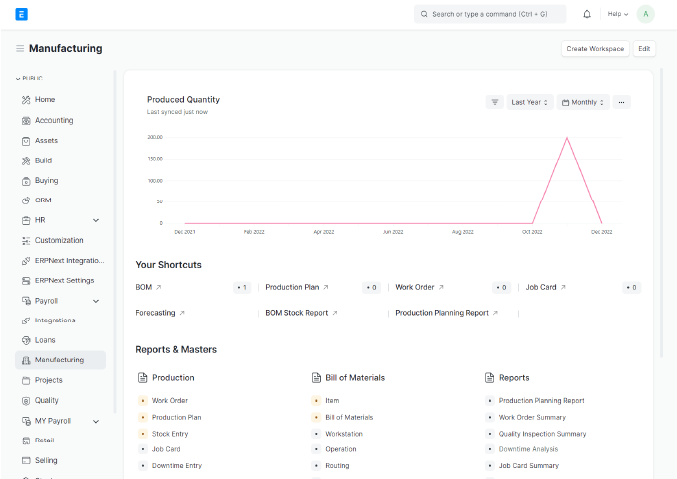Click the ERPNext Settings sidebar icon
Viewport: 677px width, 479px height.
tap(26, 281)
